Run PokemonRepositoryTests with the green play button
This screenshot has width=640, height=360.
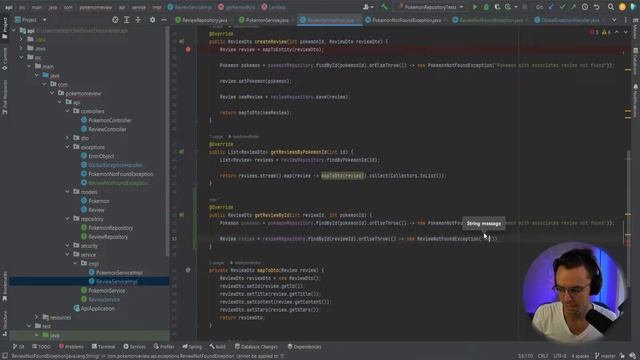(x=475, y=7)
